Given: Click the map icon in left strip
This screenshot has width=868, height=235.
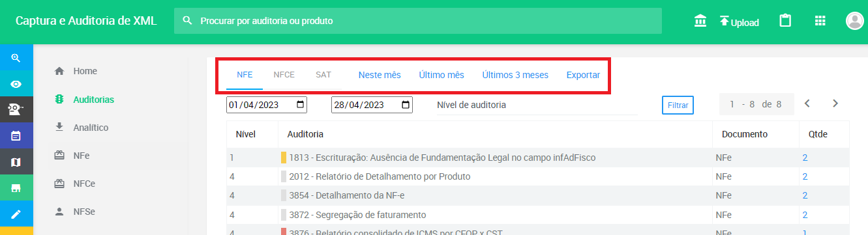Looking at the screenshot, I should click(x=16, y=161).
